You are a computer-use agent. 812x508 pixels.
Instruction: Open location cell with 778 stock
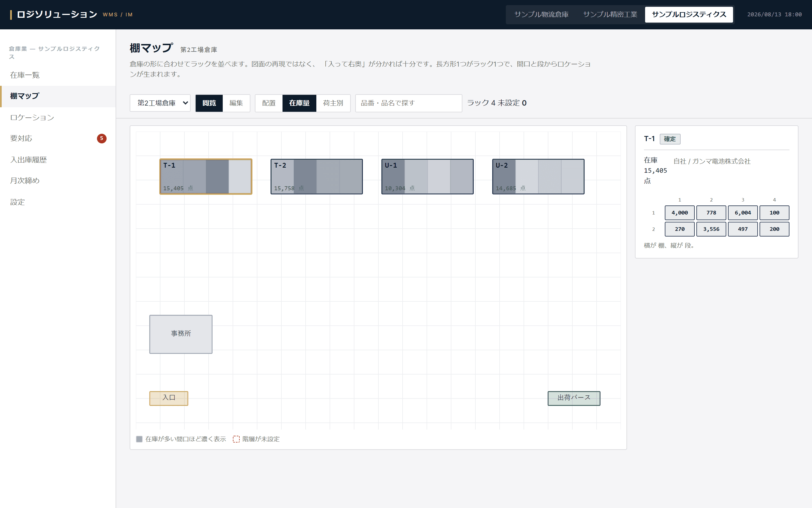[x=711, y=213]
